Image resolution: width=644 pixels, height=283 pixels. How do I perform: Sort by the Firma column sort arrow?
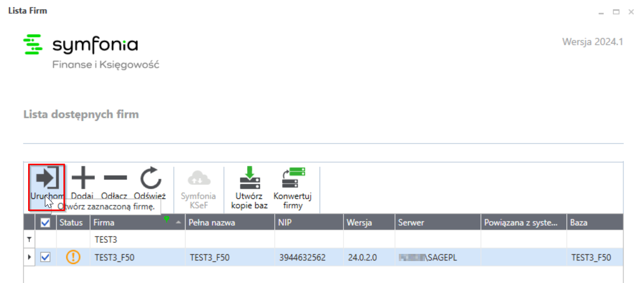[x=178, y=222]
